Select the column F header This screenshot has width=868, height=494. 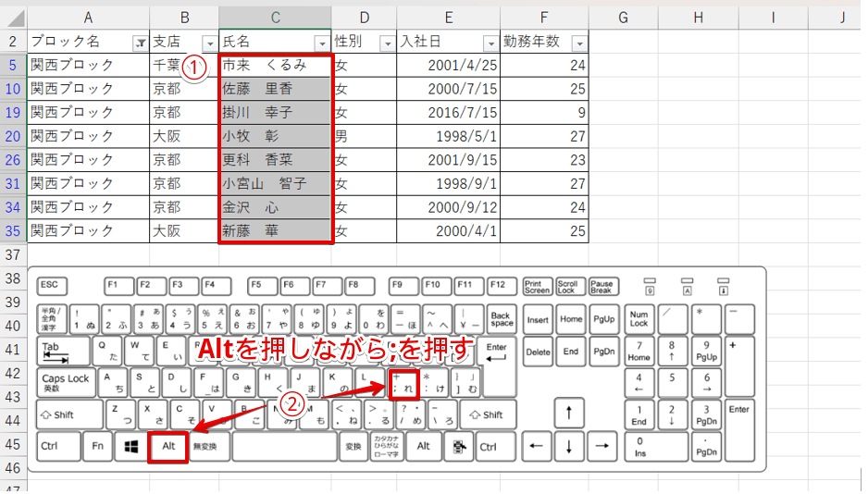pyautogui.click(x=544, y=17)
